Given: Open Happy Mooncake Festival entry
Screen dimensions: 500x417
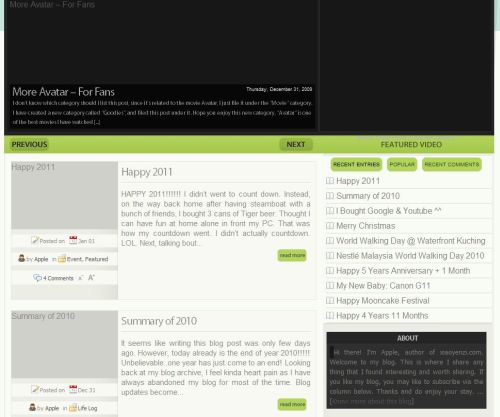Looking at the screenshot, I should 383,301.
